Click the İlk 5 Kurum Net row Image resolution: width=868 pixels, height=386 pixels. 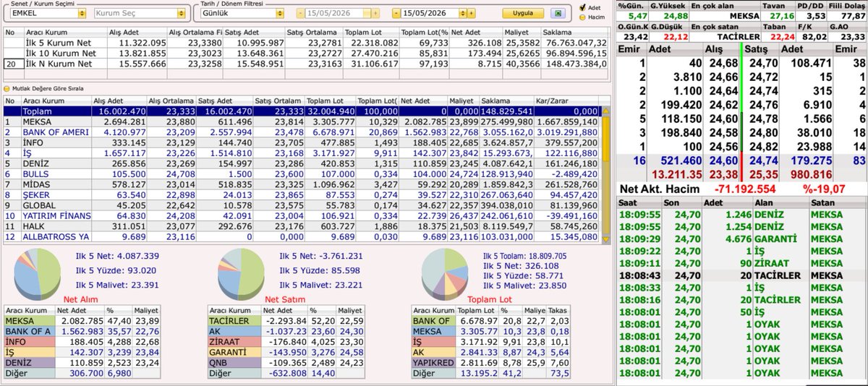[306, 43]
